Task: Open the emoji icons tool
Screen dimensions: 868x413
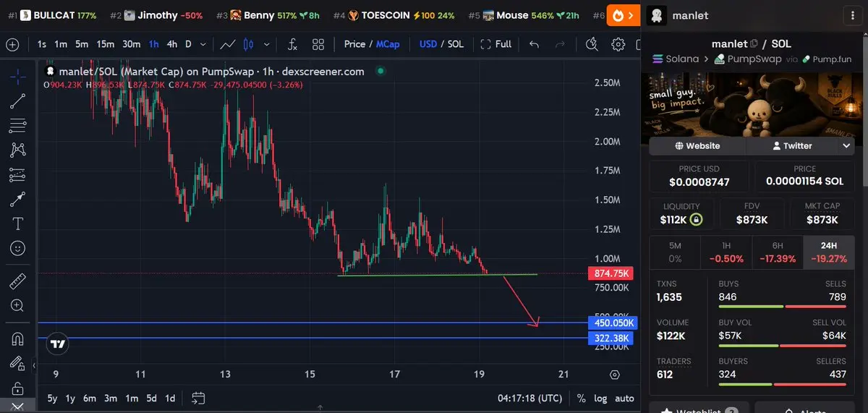Action: pyautogui.click(x=18, y=248)
